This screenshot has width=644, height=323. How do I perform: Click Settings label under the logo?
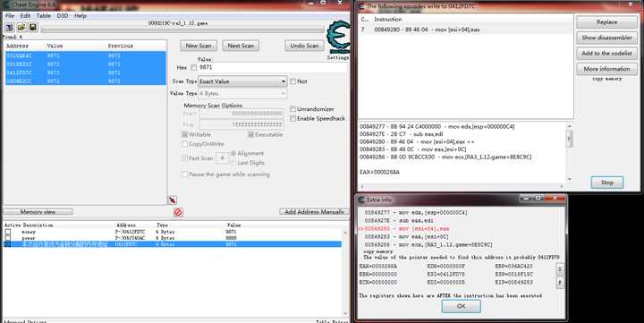click(337, 58)
